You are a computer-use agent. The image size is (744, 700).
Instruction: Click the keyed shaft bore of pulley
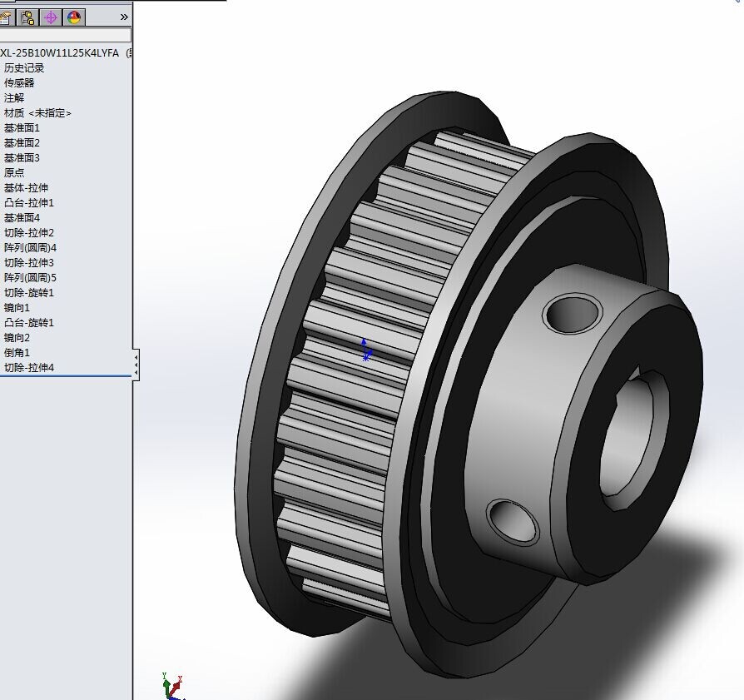tap(633, 439)
